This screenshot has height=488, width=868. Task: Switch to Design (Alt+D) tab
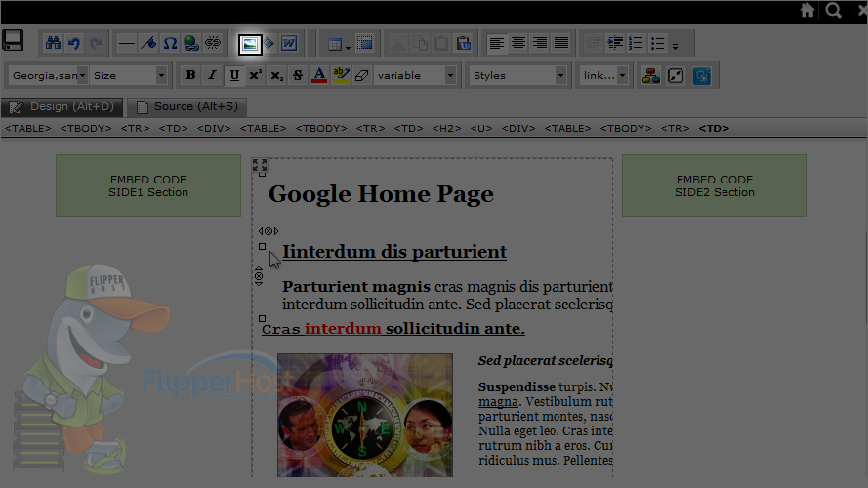[62, 106]
